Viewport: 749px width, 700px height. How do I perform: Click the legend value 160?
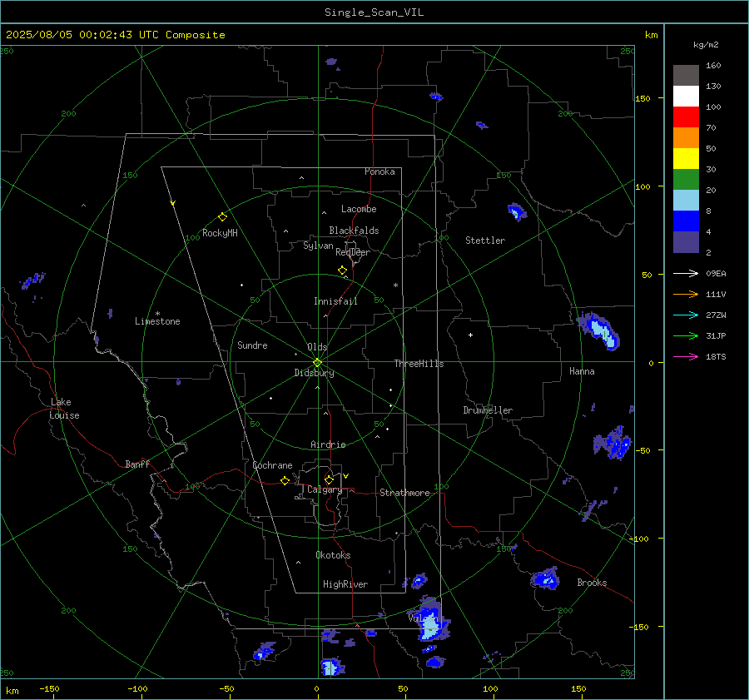(x=713, y=66)
